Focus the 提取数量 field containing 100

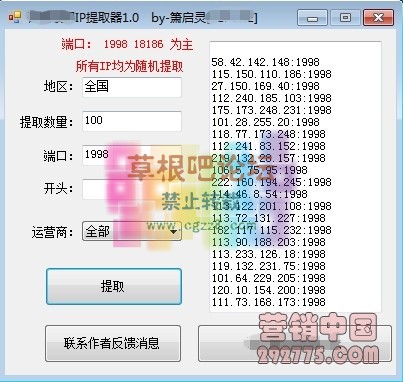132,121
